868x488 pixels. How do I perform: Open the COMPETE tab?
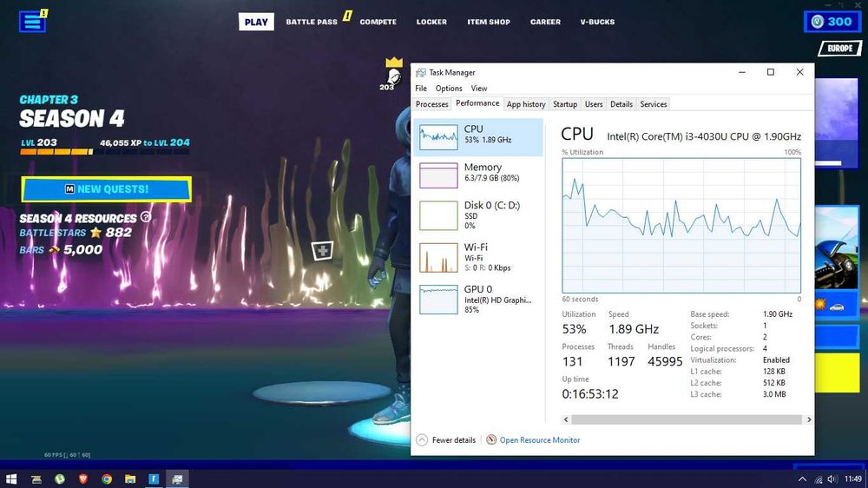(378, 23)
